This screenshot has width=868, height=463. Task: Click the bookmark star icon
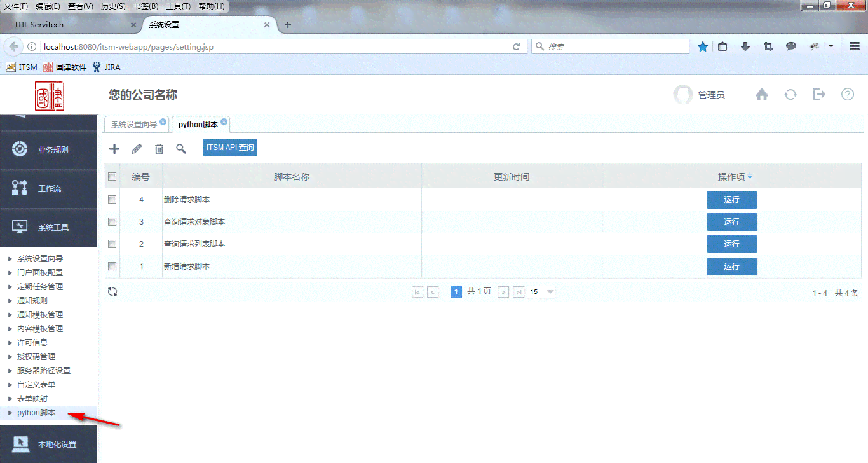point(703,46)
